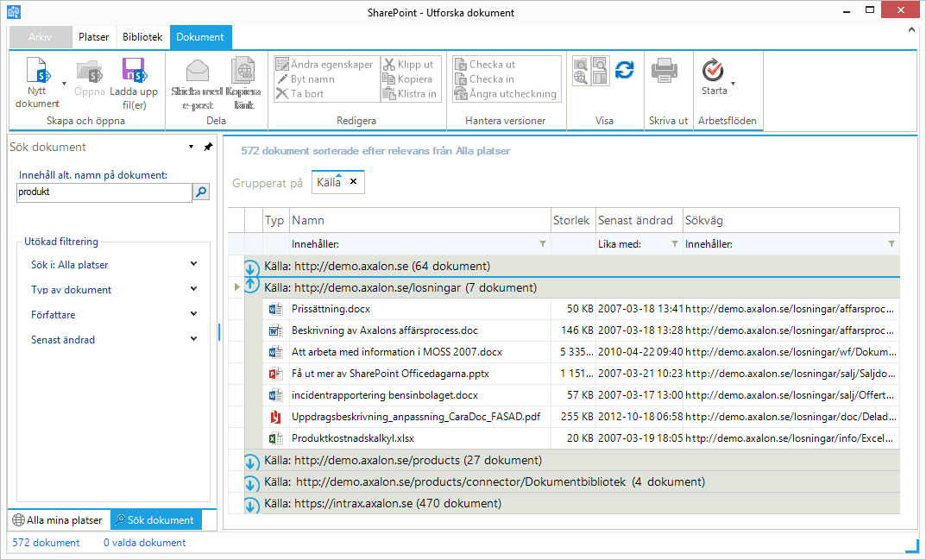Collapse the demo.axalon.se/losningar group
Viewport: 926px width, 560px height.
coord(250,286)
